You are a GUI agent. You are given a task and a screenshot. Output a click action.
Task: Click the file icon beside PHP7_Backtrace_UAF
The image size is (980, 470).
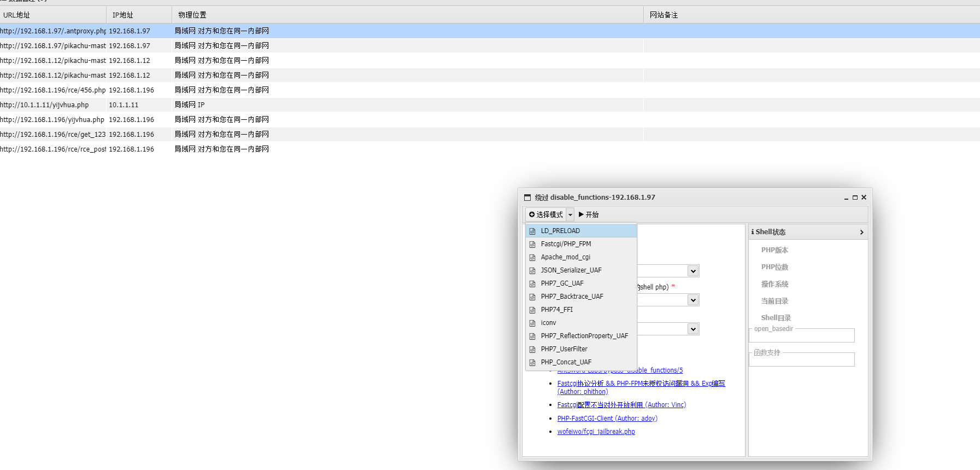532,297
